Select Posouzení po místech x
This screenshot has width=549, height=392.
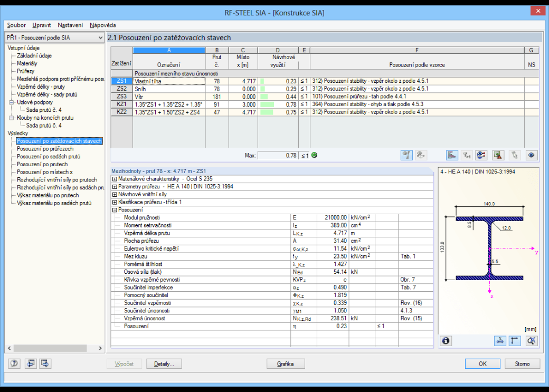coord(45,172)
